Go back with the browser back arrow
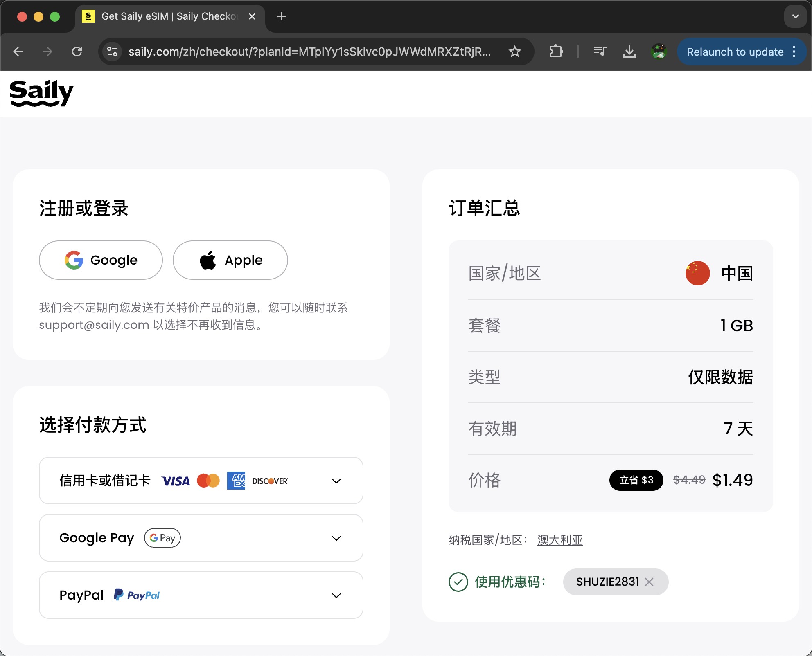Screen dimensions: 812x656 [x=18, y=52]
